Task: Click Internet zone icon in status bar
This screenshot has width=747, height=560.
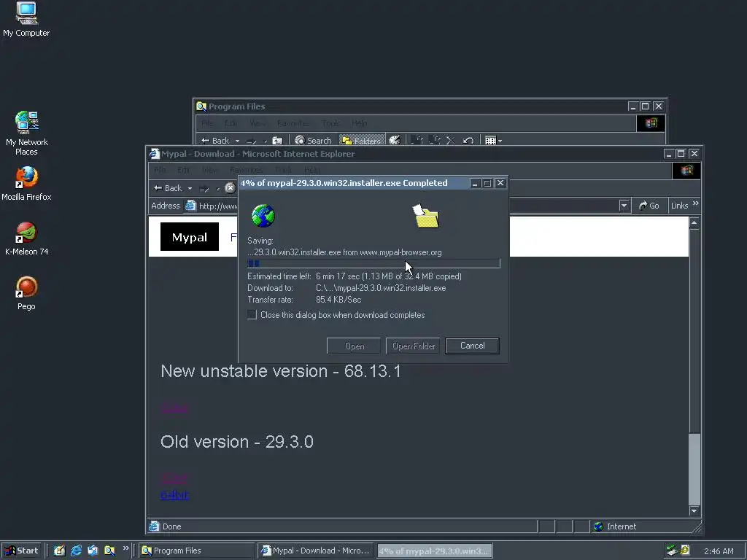Action: click(x=599, y=526)
